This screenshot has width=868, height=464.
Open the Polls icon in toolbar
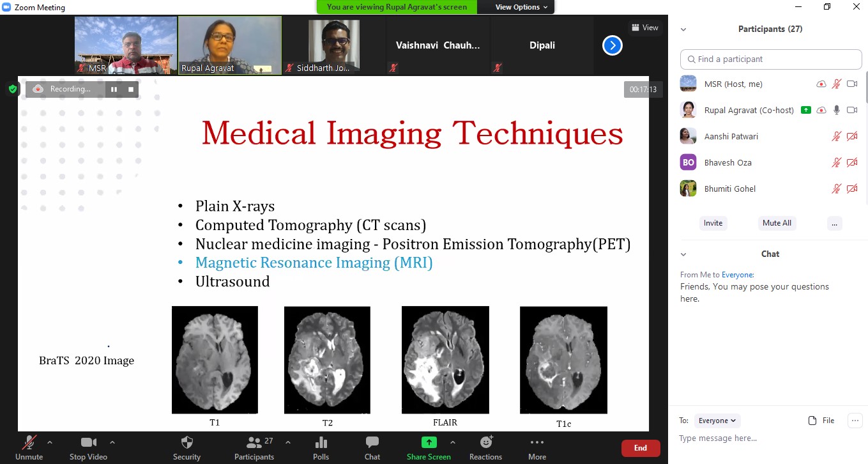321,443
